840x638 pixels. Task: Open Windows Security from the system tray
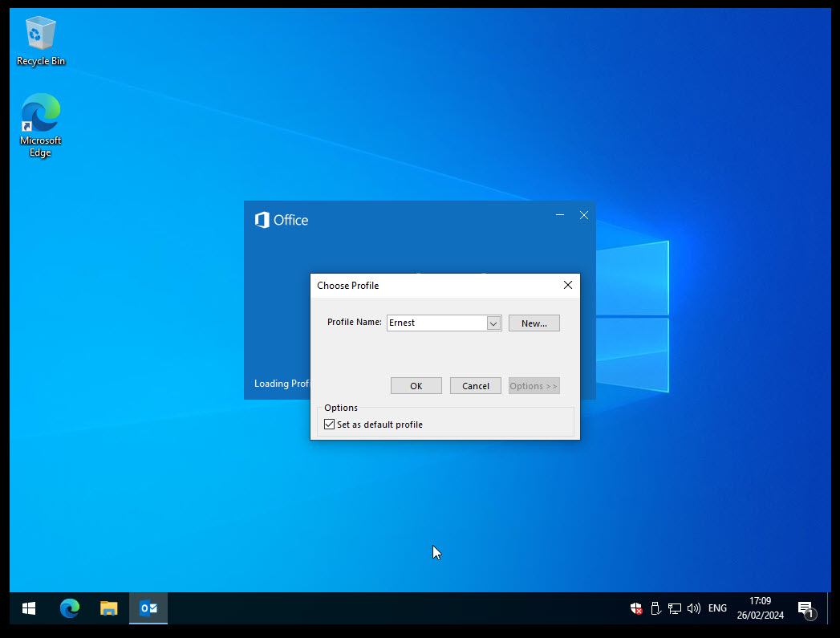tap(636, 608)
